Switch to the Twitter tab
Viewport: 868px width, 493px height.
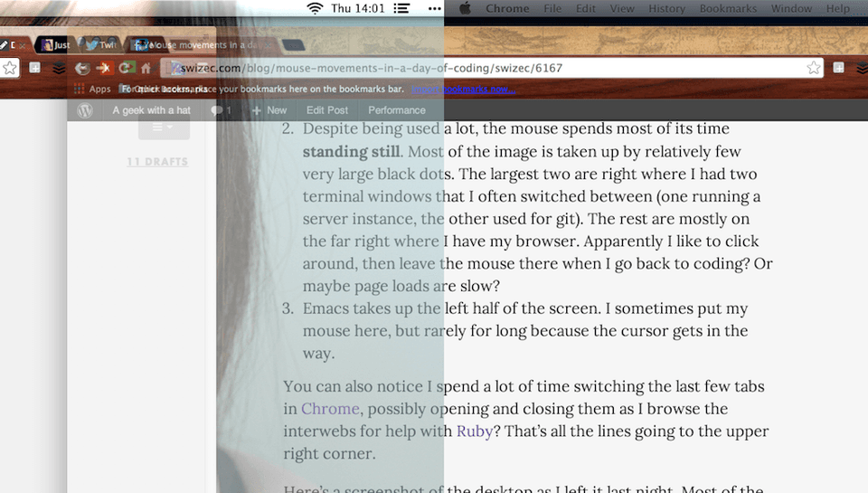[x=101, y=45]
